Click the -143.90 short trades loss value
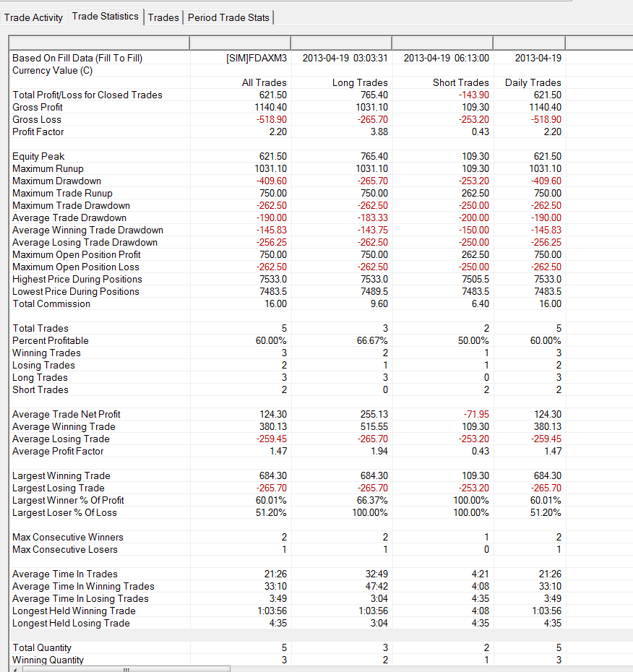 (473, 95)
